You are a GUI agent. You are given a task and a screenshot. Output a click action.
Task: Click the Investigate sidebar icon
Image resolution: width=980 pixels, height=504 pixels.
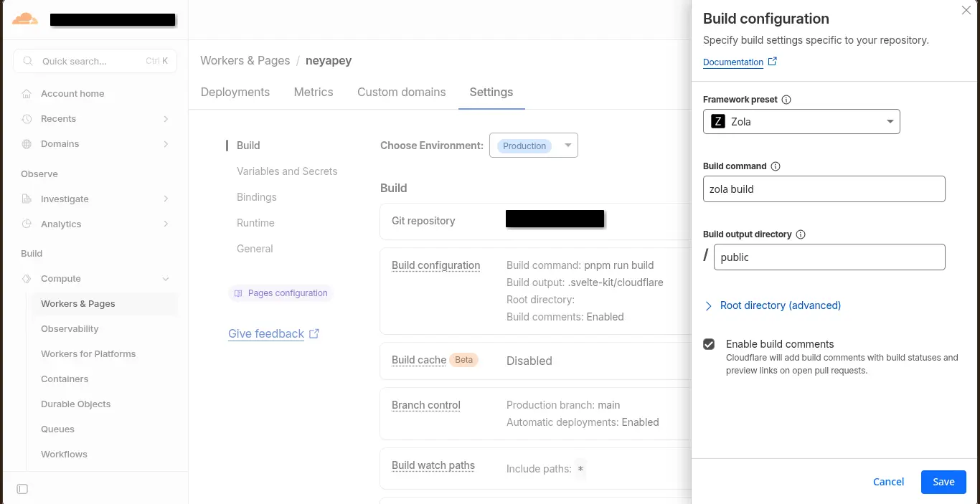pos(27,199)
